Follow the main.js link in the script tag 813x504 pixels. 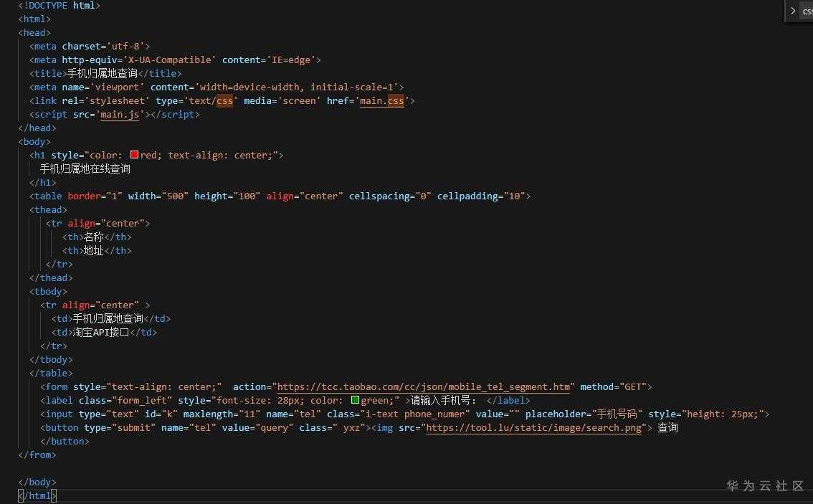120,114
